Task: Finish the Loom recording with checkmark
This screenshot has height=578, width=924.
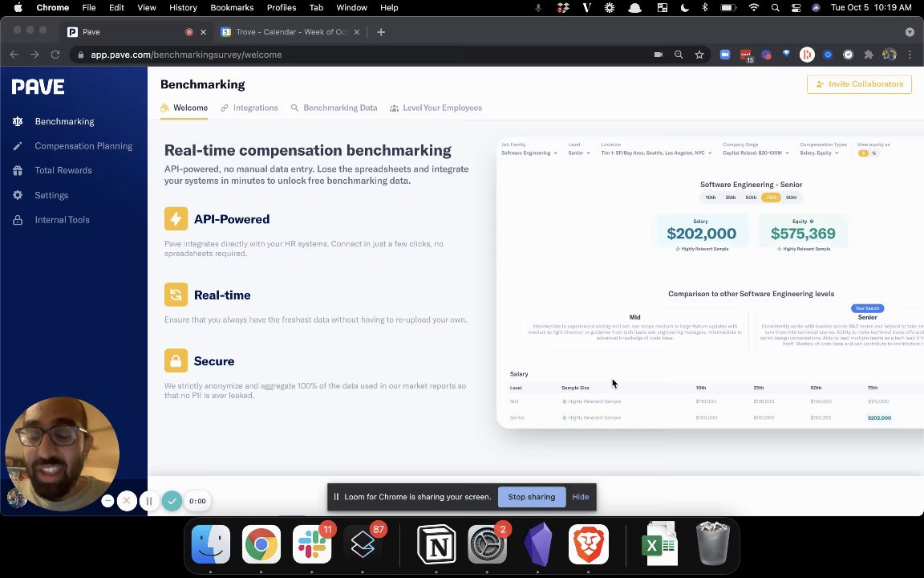Action: pyautogui.click(x=172, y=501)
